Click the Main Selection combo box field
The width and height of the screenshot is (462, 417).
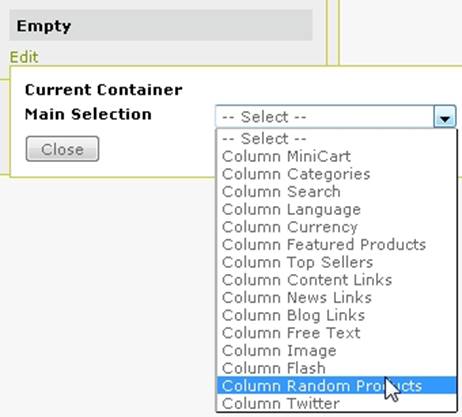[x=336, y=117]
